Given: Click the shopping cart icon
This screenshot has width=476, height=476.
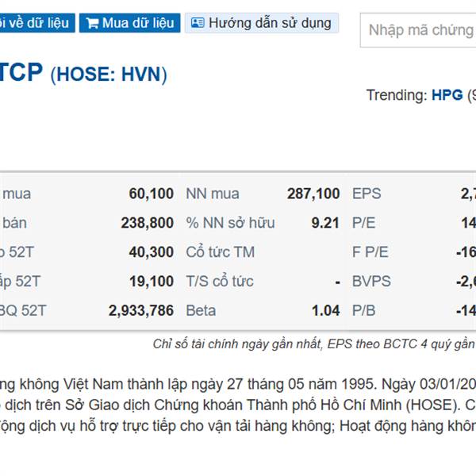Looking at the screenshot, I should click(92, 23).
